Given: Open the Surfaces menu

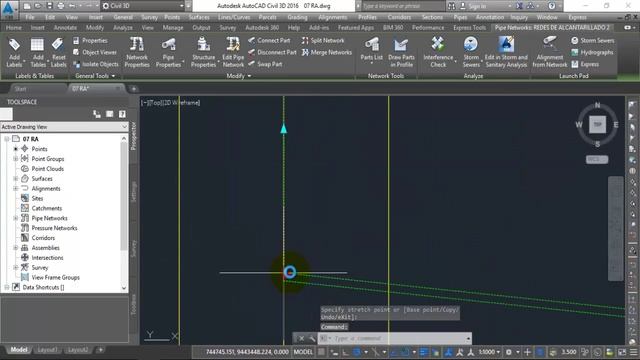Looking at the screenshot, I should coord(199,17).
